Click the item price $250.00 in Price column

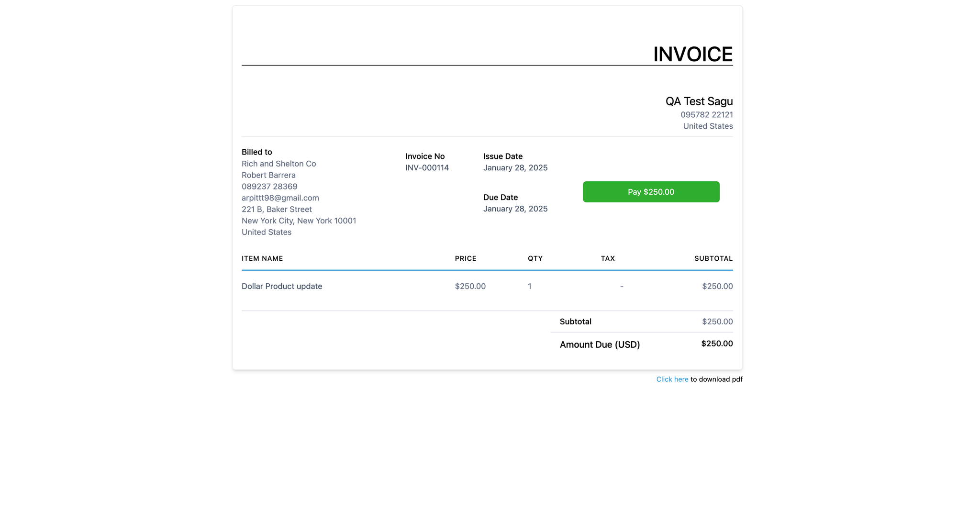(470, 287)
